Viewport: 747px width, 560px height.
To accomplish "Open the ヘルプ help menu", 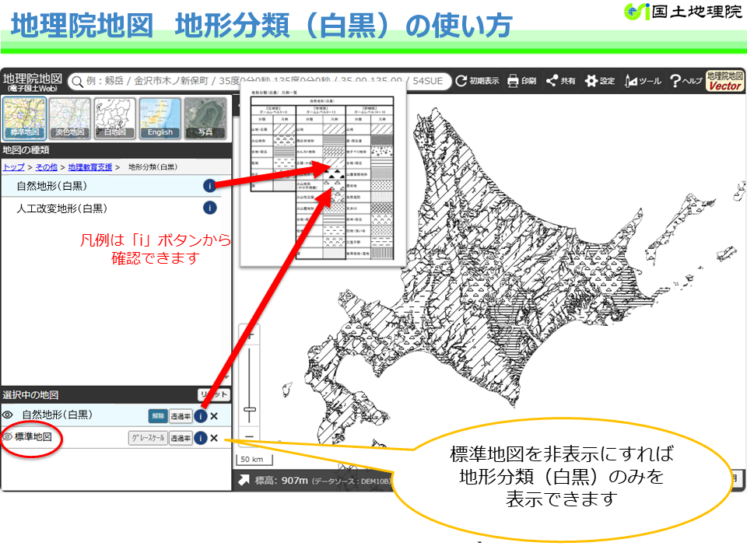I will (x=686, y=81).
